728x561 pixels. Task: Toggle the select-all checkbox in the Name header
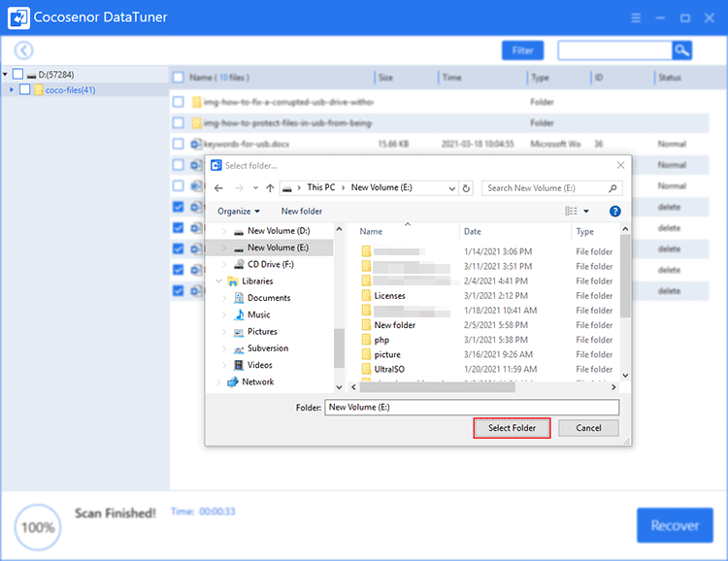point(179,77)
